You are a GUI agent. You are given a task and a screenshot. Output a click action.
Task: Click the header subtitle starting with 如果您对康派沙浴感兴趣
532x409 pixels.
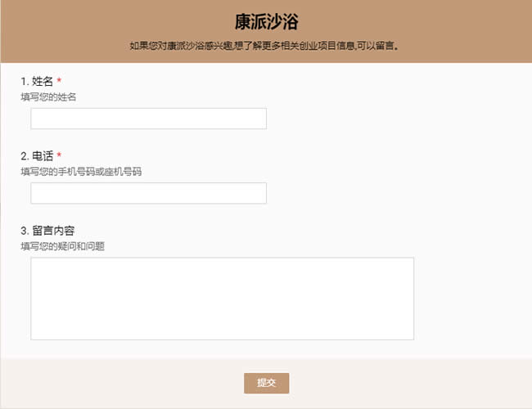[x=264, y=46]
